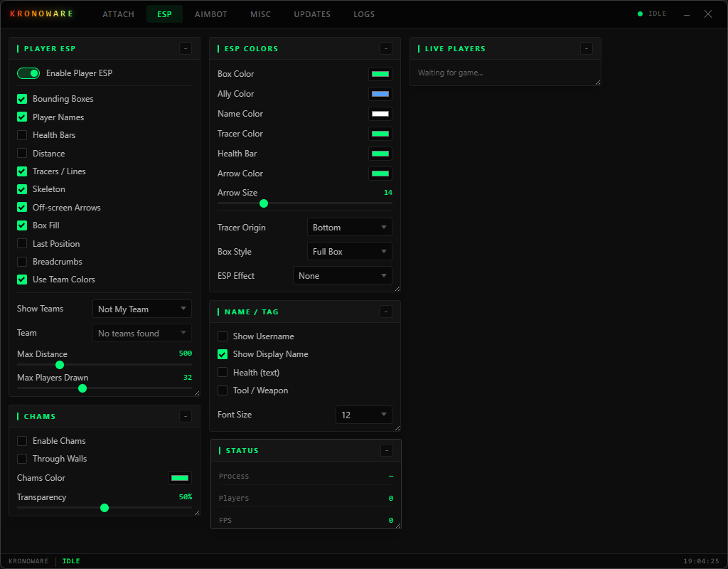
Task: Check Enable Chams
Action: coord(22,441)
